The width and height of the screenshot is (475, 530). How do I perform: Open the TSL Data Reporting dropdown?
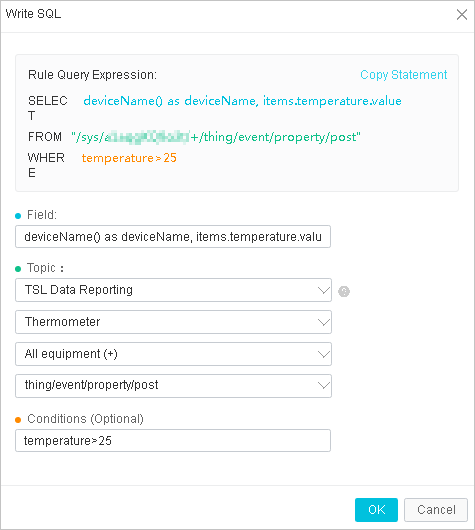173,290
